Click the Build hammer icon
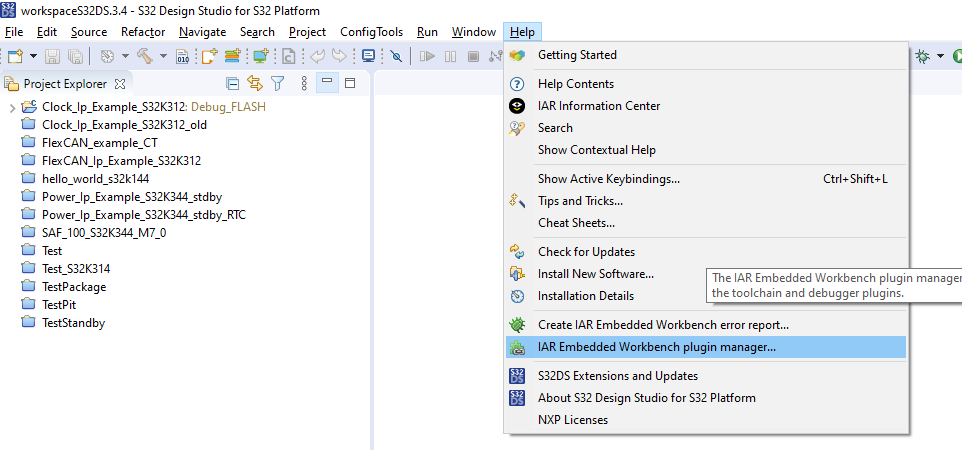962x450 pixels. [145, 56]
